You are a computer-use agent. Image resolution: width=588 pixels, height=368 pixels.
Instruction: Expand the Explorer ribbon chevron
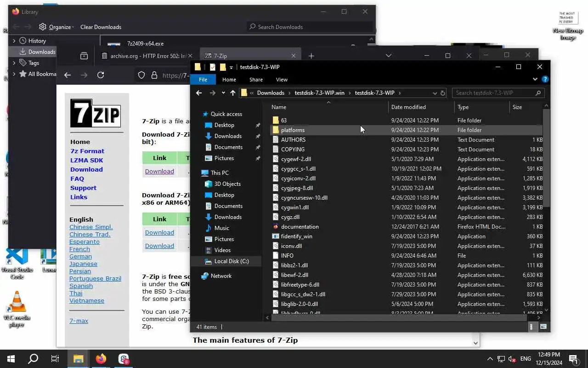pyautogui.click(x=535, y=79)
